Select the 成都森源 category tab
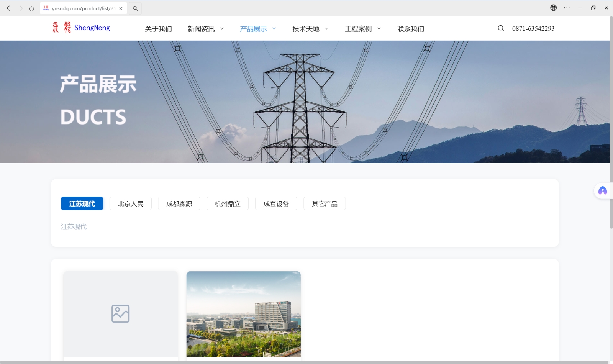 click(179, 203)
